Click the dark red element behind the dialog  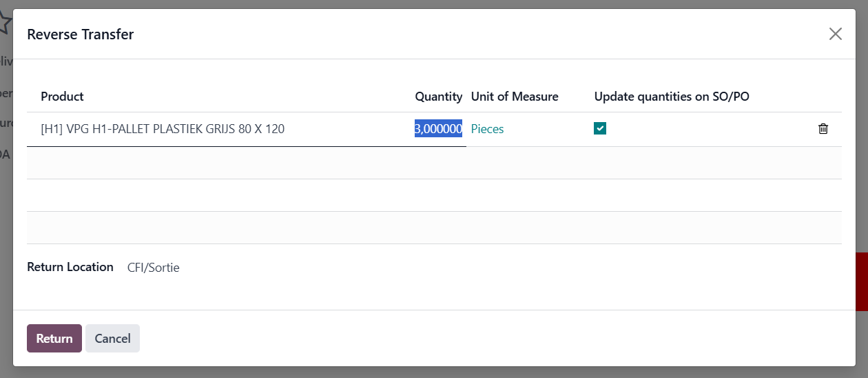click(x=861, y=281)
